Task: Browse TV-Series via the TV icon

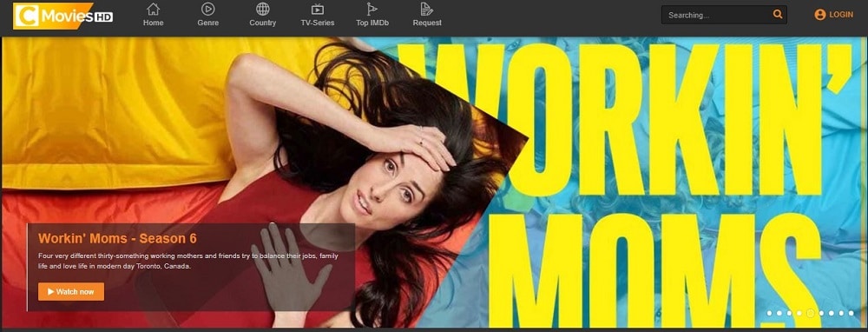Action: coord(318,9)
